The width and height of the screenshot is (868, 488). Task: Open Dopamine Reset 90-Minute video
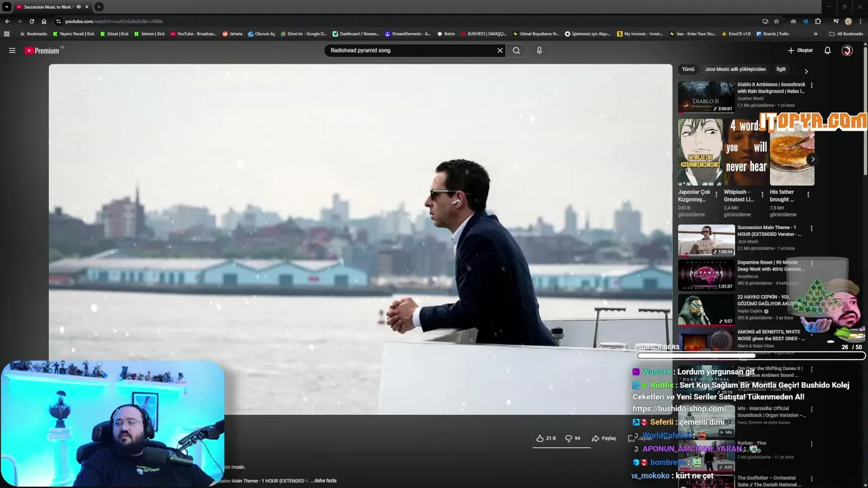[706, 274]
